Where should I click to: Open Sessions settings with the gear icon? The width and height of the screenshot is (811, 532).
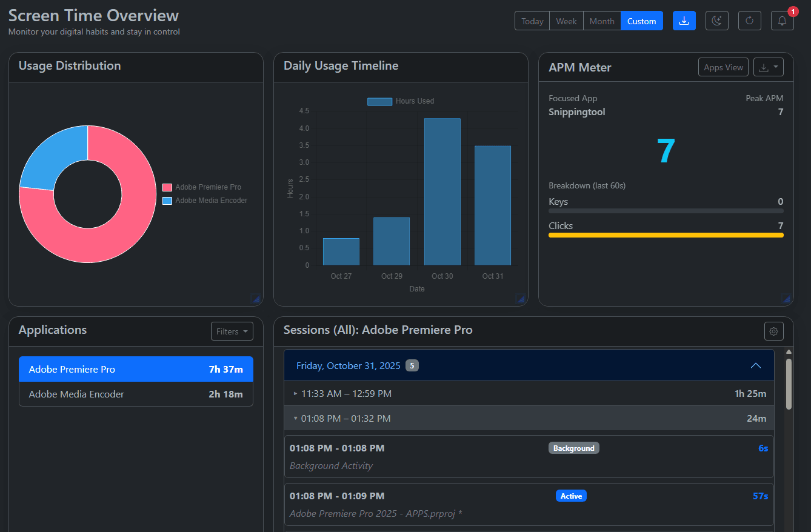773,331
